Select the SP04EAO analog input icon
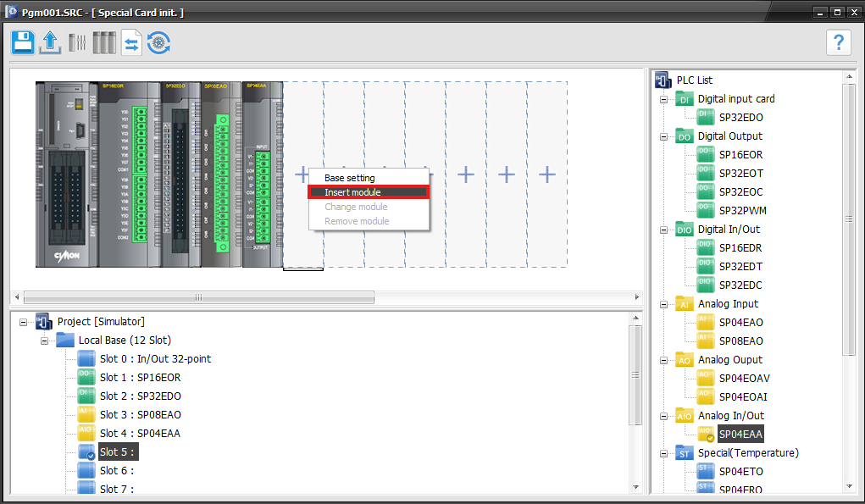This screenshot has height=504, width=865. click(x=705, y=322)
